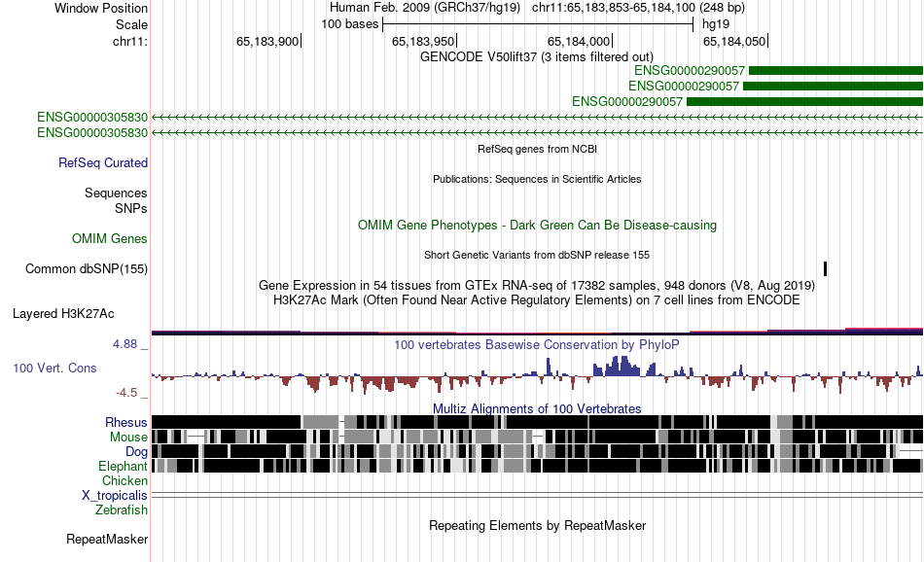This screenshot has width=924, height=562.
Task: Click the dbSNP variant tick mark
Action: click(x=825, y=268)
